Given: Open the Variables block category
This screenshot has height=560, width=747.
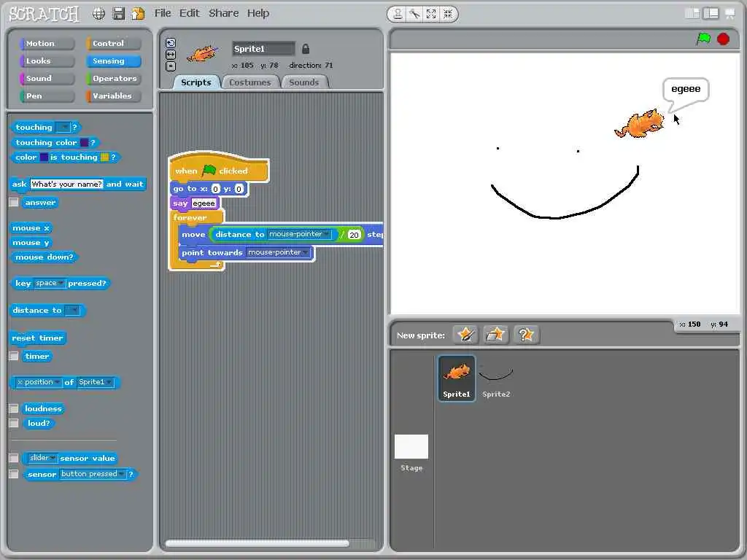Looking at the screenshot, I should click(113, 96).
